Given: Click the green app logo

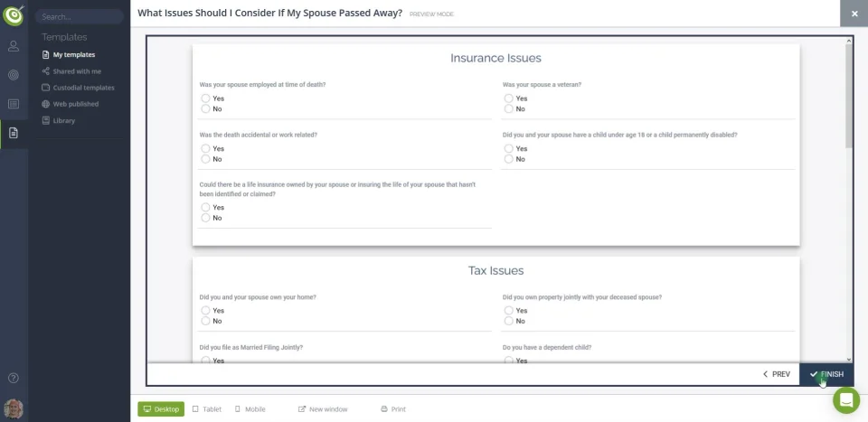Looking at the screenshot, I should click(x=14, y=15).
